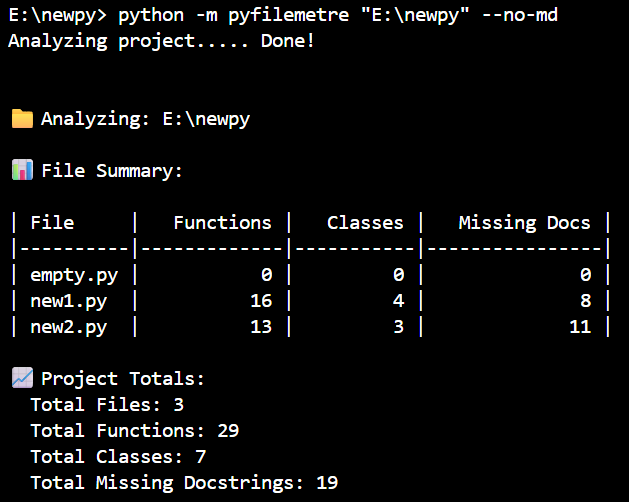Click the "Functions" column header
629x502 pixels.
click(223, 223)
